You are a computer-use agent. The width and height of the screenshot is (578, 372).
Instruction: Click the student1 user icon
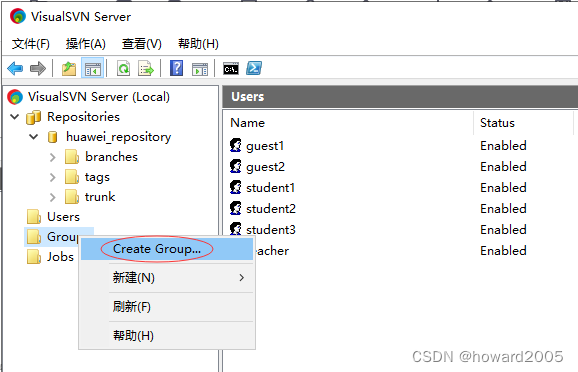pos(236,188)
